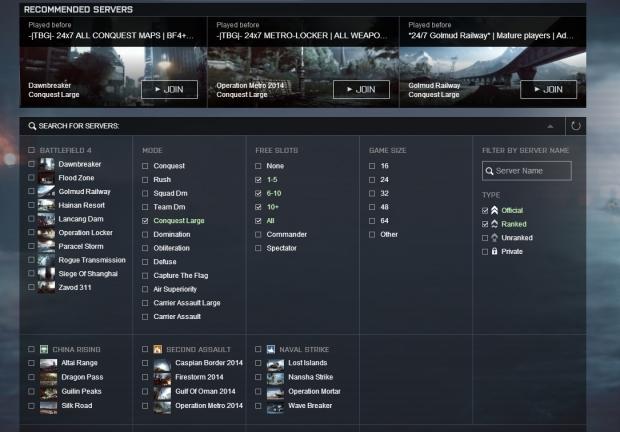Click the Wave Breaker map thumbnail
The height and width of the screenshot is (432, 620).
276,406
